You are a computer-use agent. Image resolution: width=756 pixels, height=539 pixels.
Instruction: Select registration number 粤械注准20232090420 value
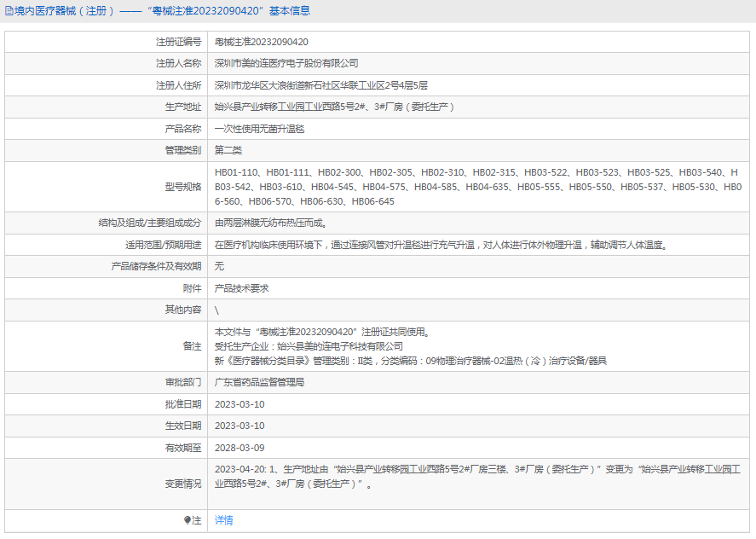pyautogui.click(x=262, y=42)
